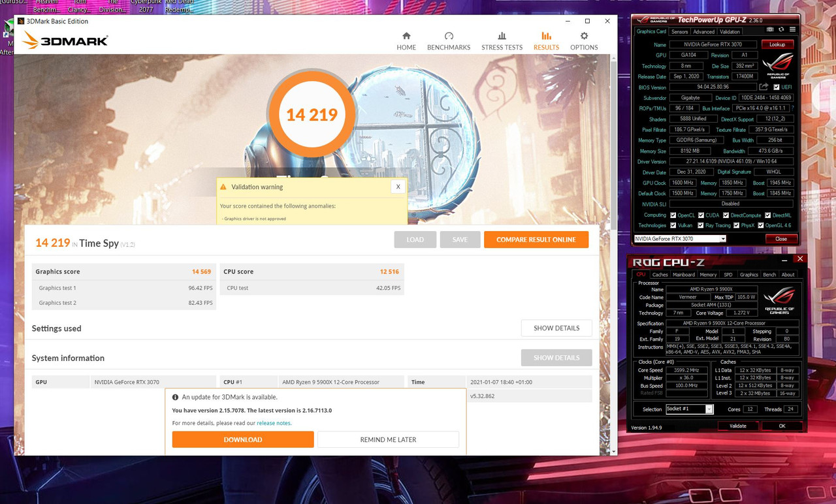Viewport: 836px width, 504px height.
Task: Show details for Settings used
Action: (556, 328)
